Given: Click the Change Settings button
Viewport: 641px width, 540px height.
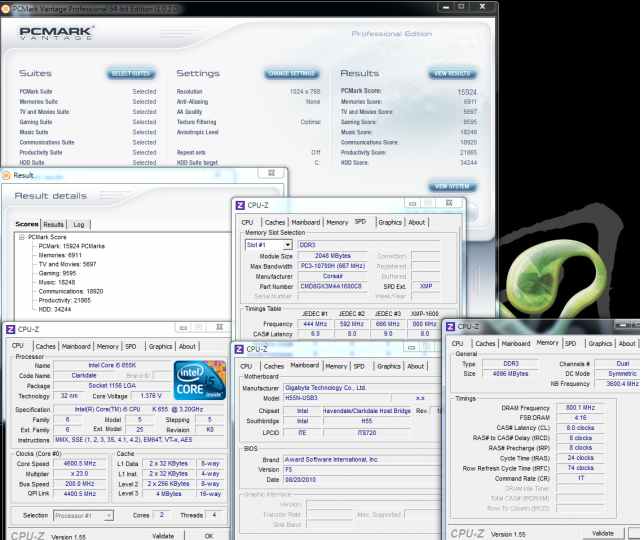Looking at the screenshot, I should coord(291,74).
